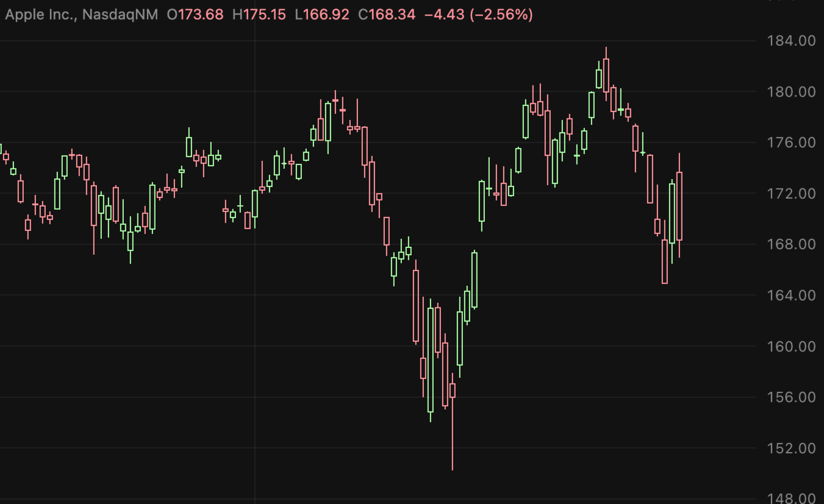
Task: Click the close value C168.34
Action: pos(387,14)
